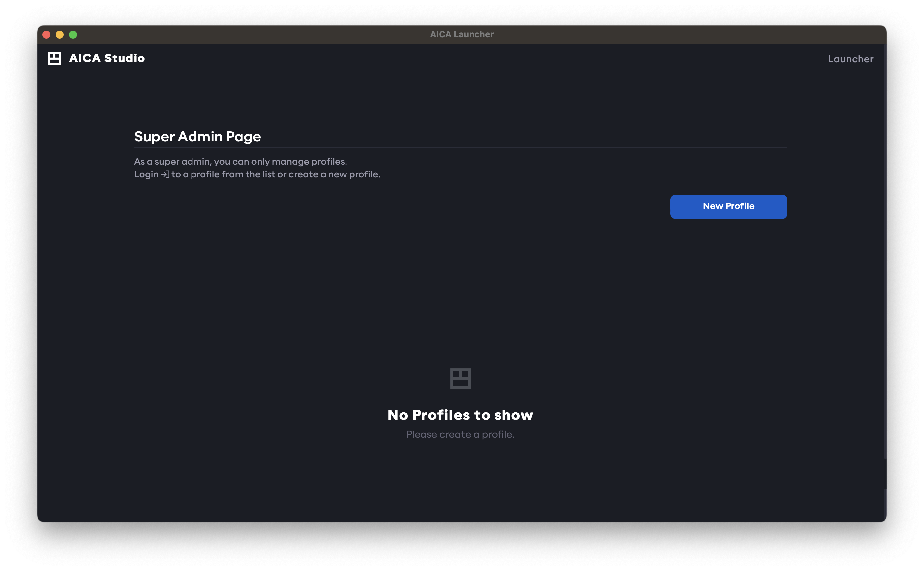Click the word Login in instructions
Image resolution: width=924 pixels, height=571 pixels.
tap(146, 175)
